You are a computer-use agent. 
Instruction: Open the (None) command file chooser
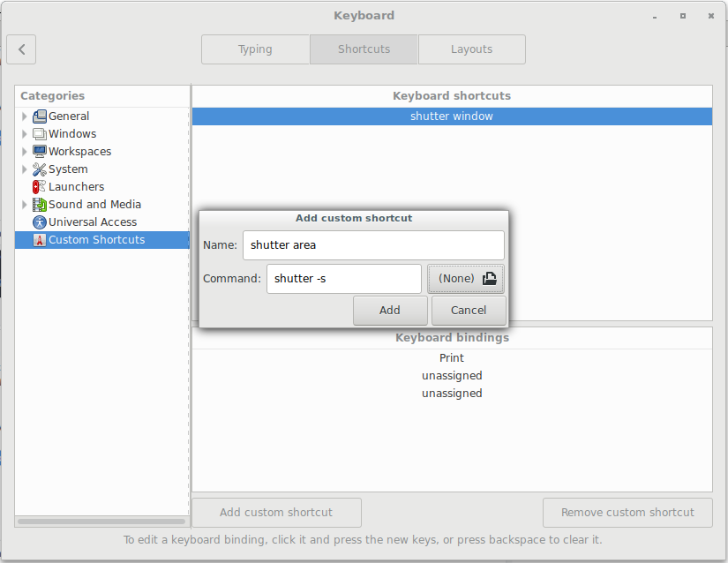466,279
